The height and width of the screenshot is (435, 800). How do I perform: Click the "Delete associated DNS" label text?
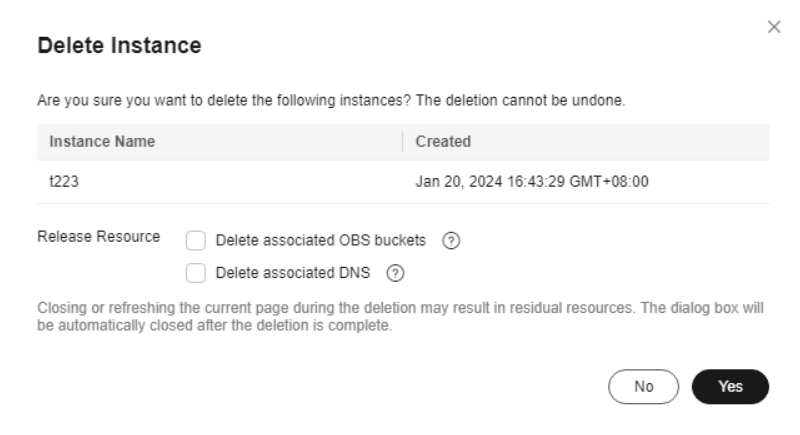pos(293,273)
